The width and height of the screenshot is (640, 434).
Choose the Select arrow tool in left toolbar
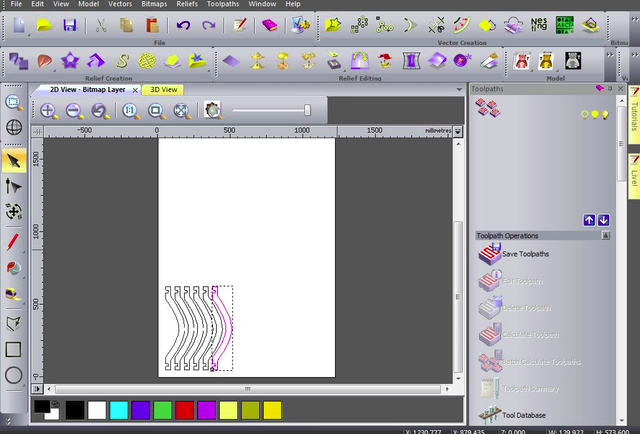point(13,161)
